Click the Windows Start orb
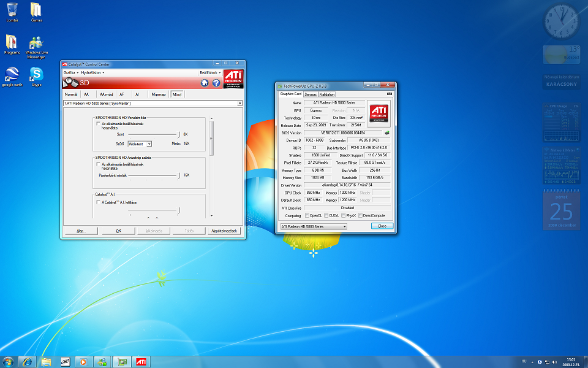This screenshot has height=368, width=588. click(8, 362)
